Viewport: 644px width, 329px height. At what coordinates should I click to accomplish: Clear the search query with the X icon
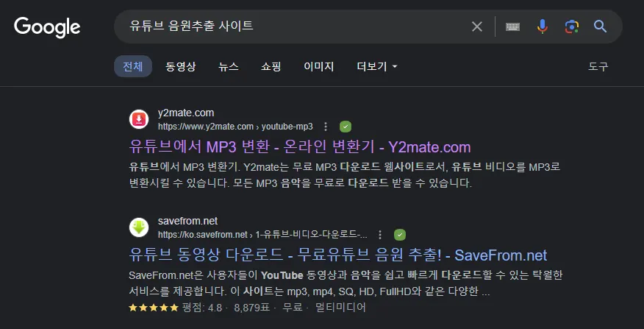[477, 26]
